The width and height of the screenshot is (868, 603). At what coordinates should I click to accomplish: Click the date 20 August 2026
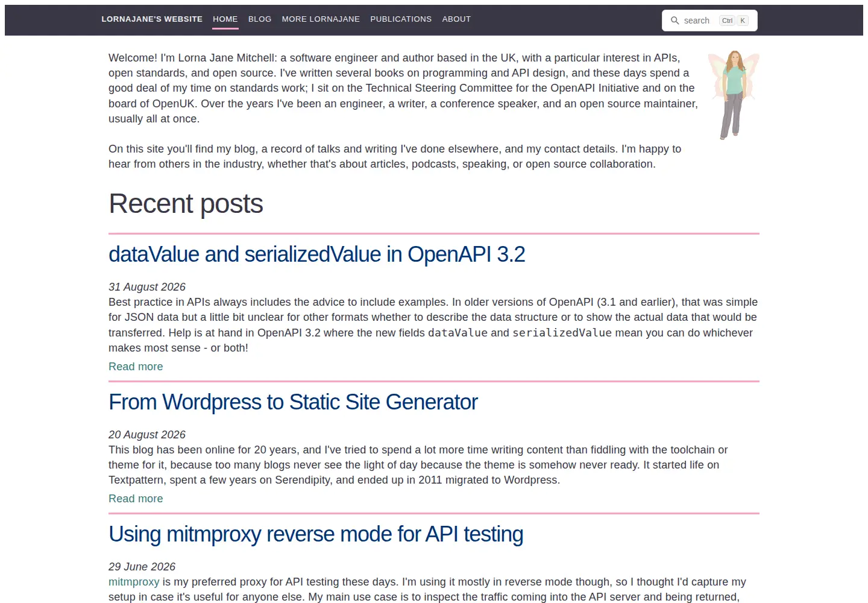147,435
